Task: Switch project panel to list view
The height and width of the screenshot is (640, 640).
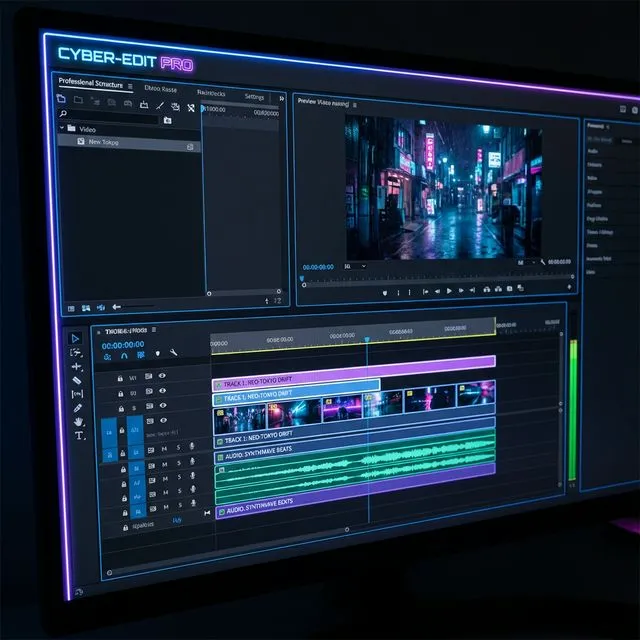Action: tap(71, 309)
